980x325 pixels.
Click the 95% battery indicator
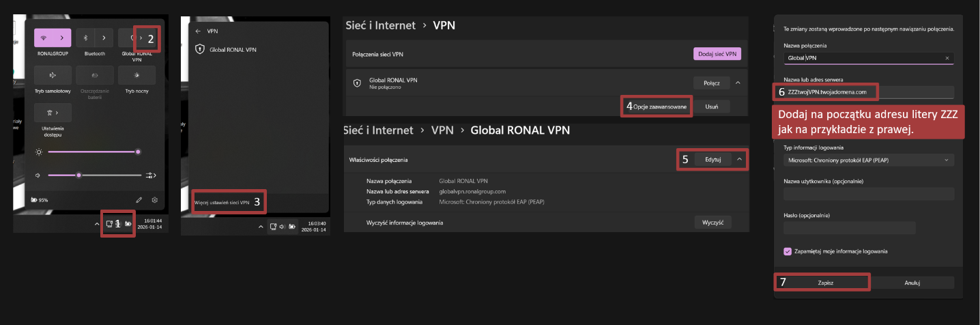pyautogui.click(x=40, y=200)
